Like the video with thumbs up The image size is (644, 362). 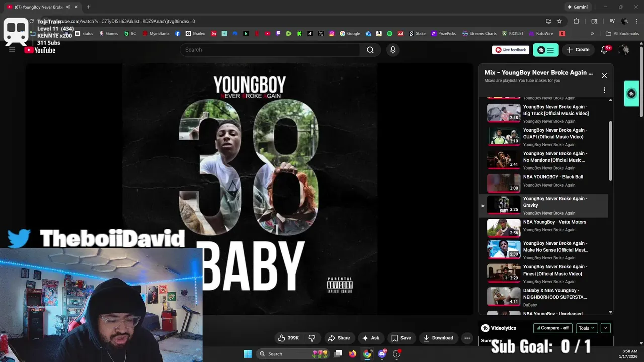288,338
